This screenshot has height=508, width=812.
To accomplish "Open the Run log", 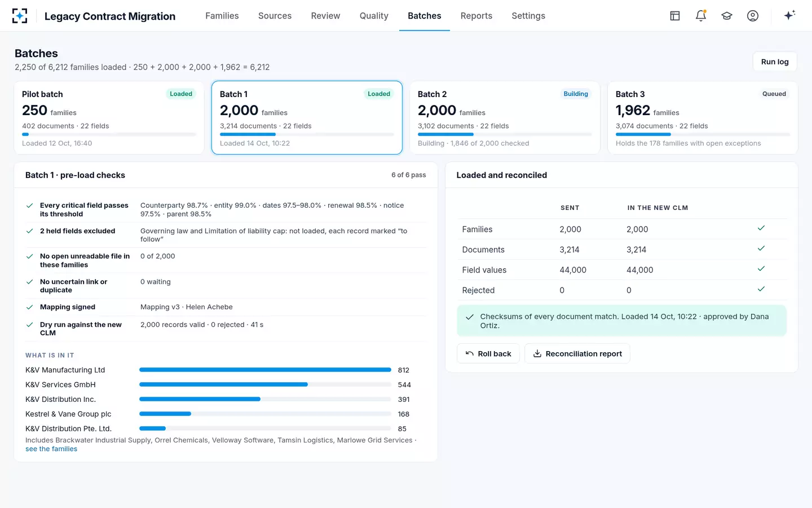I will 775,62.
